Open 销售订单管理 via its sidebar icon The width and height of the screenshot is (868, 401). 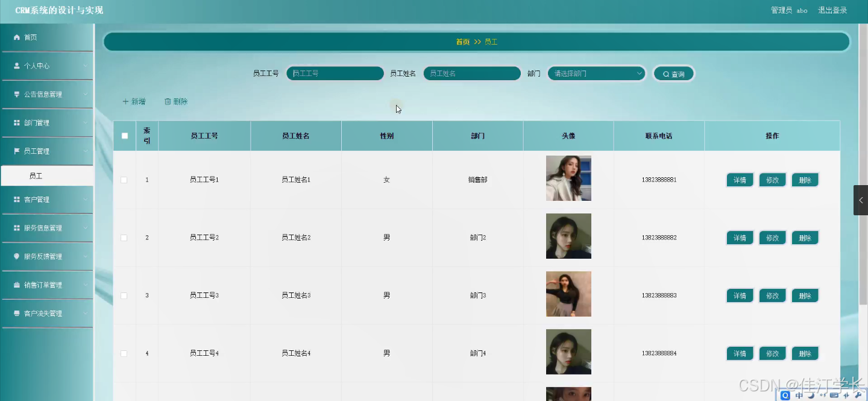point(17,285)
